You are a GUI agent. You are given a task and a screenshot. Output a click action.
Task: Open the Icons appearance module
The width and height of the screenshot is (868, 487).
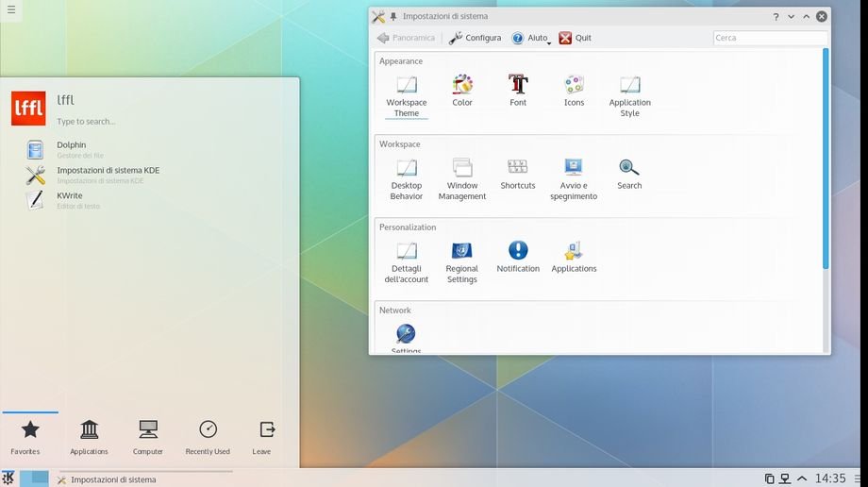tap(574, 91)
